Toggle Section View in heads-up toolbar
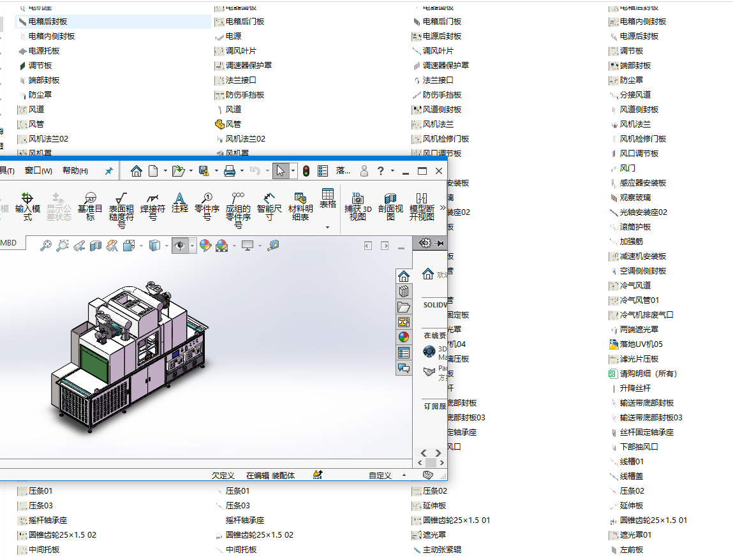The image size is (733, 560). [95, 246]
